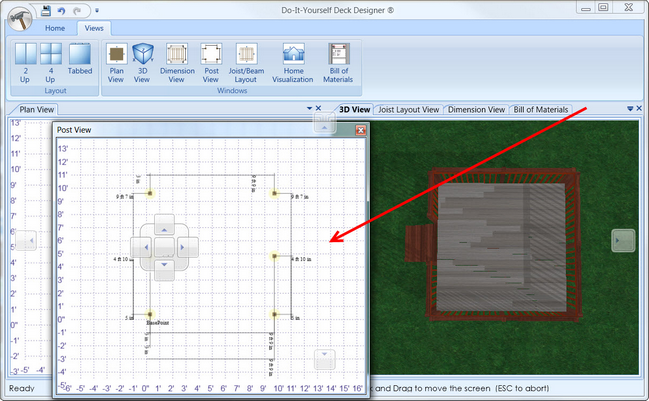Close the Post View floating window

(x=361, y=130)
